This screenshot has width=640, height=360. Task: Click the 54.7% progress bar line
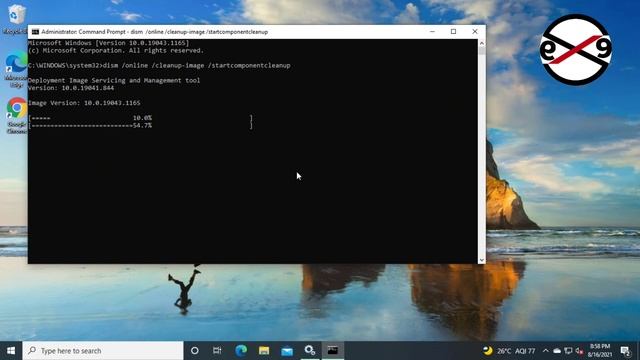141,125
